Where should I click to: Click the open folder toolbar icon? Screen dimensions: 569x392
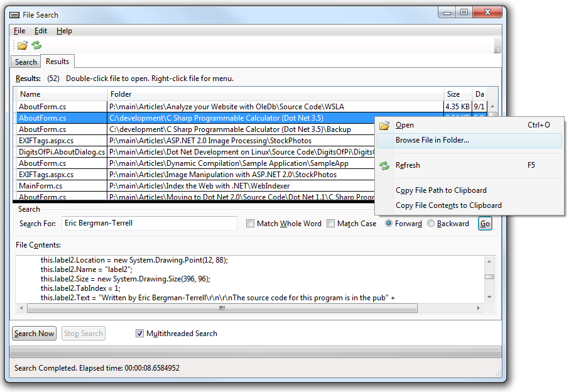pos(23,45)
